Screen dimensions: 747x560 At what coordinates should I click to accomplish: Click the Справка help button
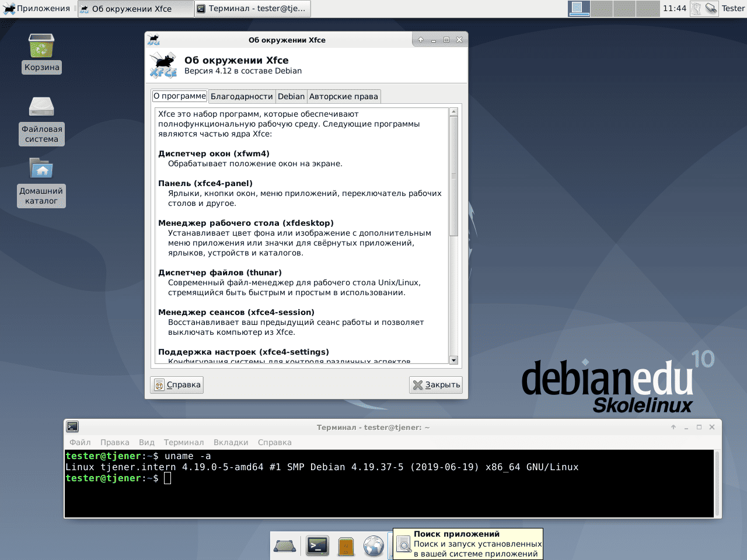(x=177, y=384)
